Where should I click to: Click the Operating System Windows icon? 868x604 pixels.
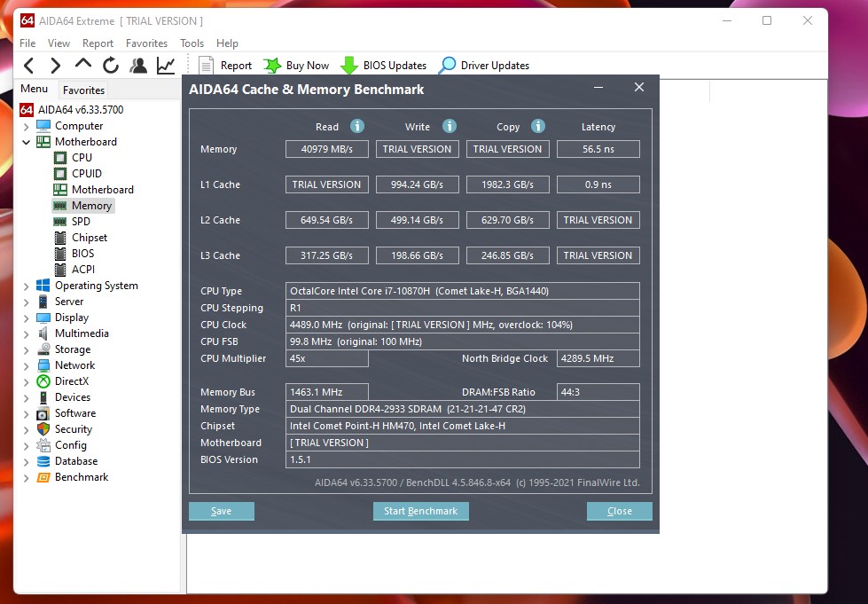[43, 286]
